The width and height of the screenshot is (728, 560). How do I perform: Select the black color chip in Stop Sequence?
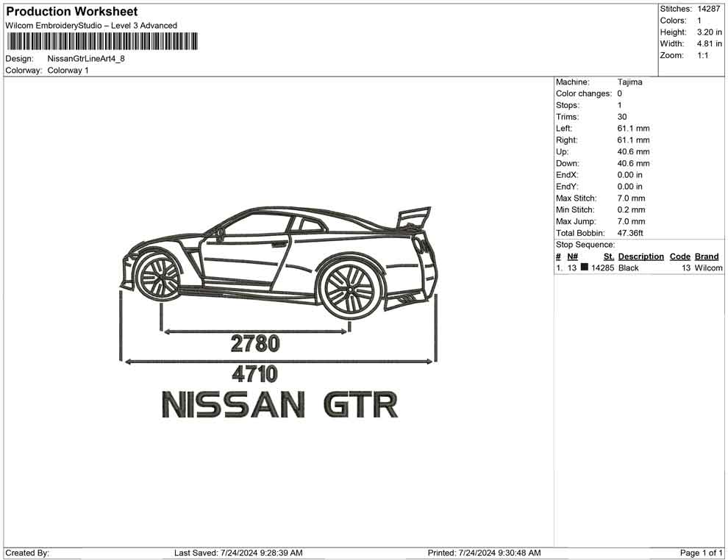(585, 268)
